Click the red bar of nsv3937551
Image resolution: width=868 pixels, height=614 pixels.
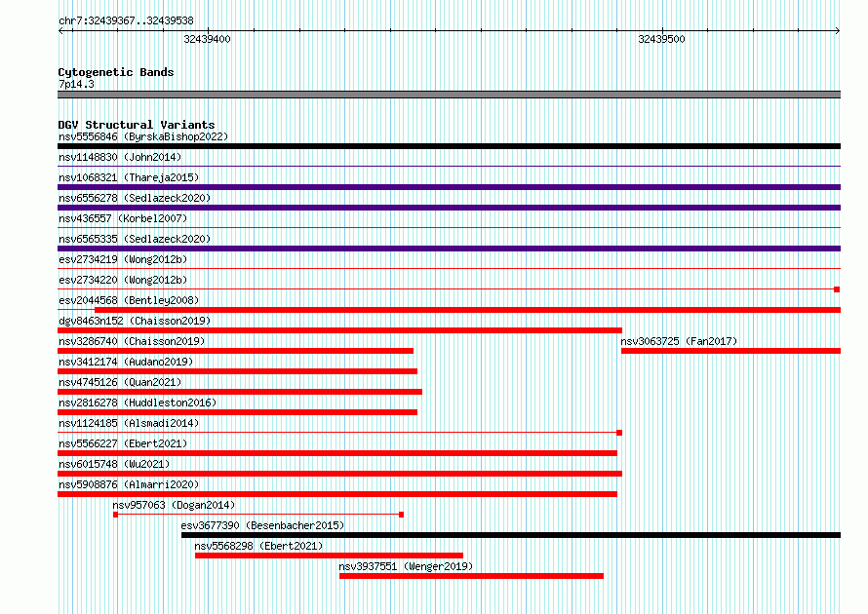point(471,576)
